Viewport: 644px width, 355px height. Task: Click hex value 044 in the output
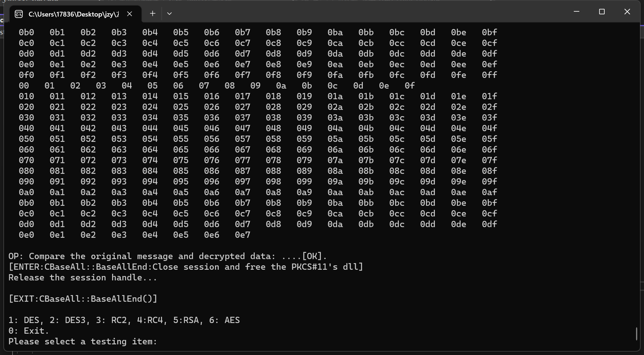point(150,128)
